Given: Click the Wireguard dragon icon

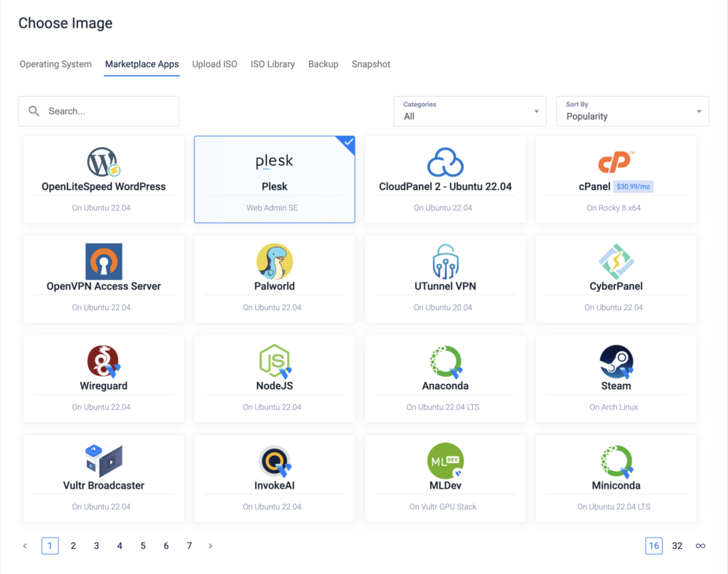Looking at the screenshot, I should (x=104, y=361).
